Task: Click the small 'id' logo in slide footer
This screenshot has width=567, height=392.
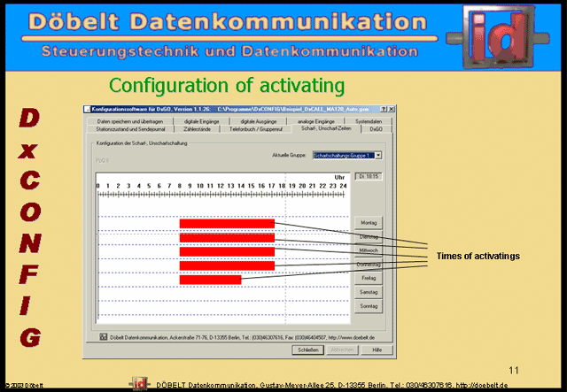Action: pos(139,384)
